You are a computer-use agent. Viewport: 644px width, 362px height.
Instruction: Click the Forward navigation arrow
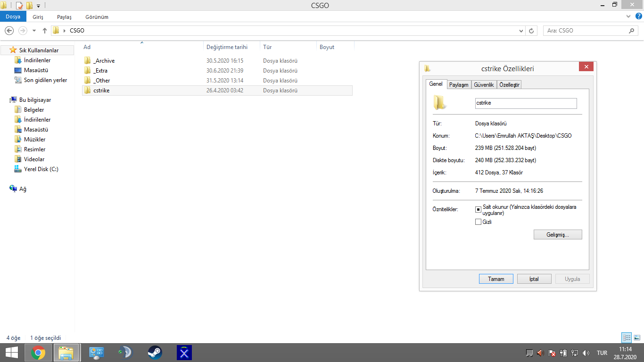point(22,31)
